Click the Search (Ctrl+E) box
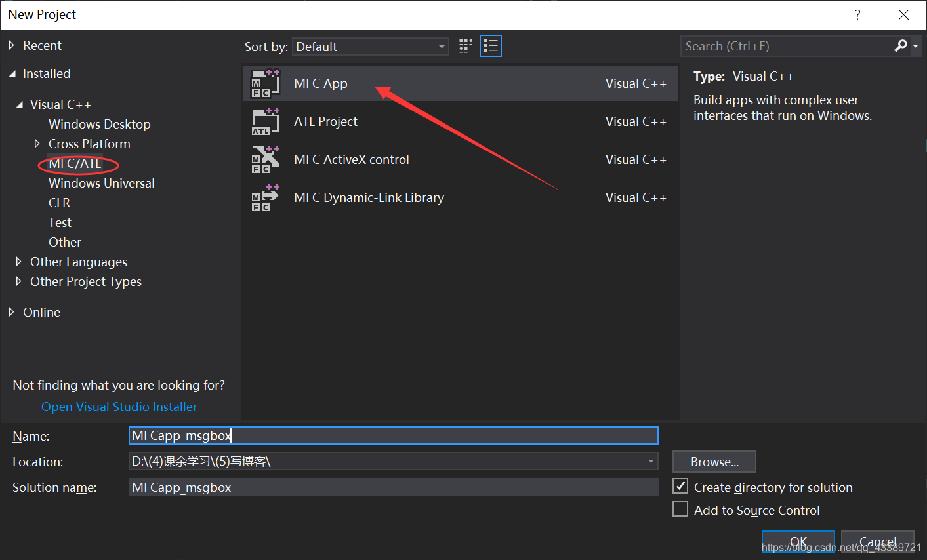The height and width of the screenshot is (560, 927). tap(787, 46)
